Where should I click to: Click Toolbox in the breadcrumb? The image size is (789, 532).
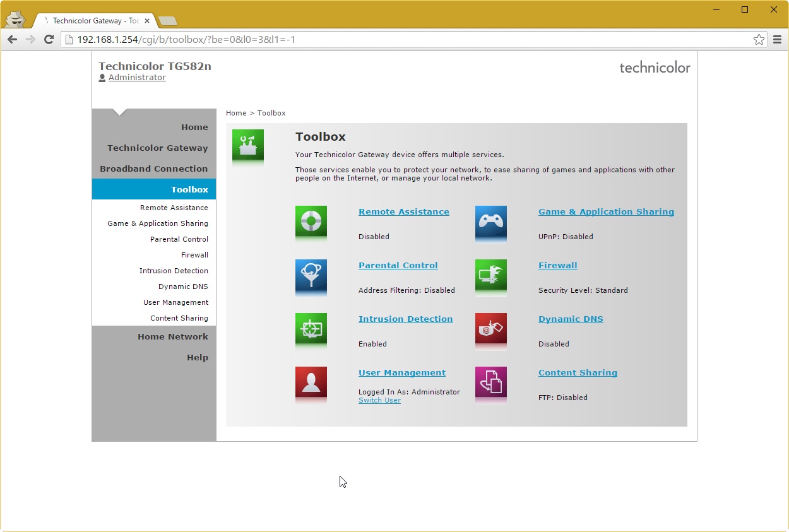click(x=271, y=114)
